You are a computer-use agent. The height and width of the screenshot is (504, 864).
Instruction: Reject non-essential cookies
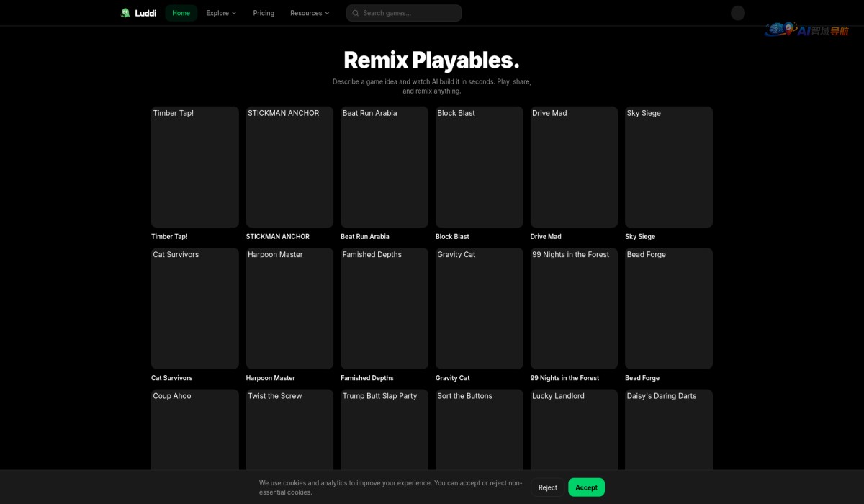548,487
